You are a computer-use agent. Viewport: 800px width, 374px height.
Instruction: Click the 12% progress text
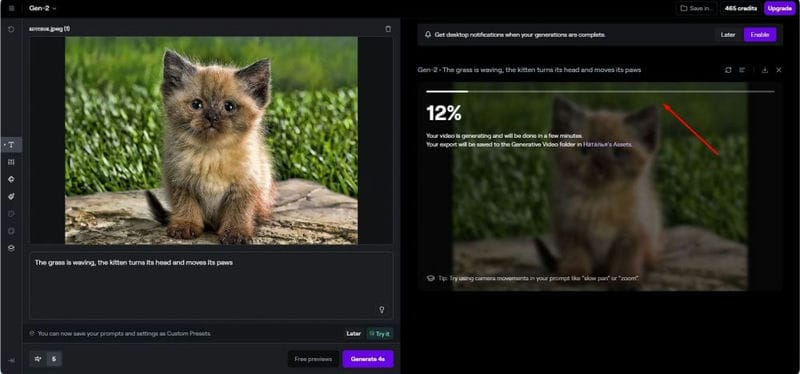coord(444,113)
